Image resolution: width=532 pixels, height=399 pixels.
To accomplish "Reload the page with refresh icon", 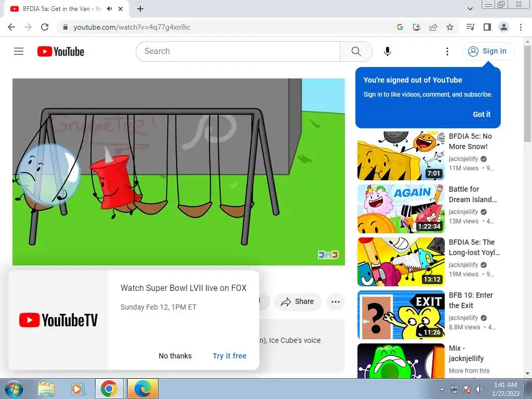I will 45,27.
